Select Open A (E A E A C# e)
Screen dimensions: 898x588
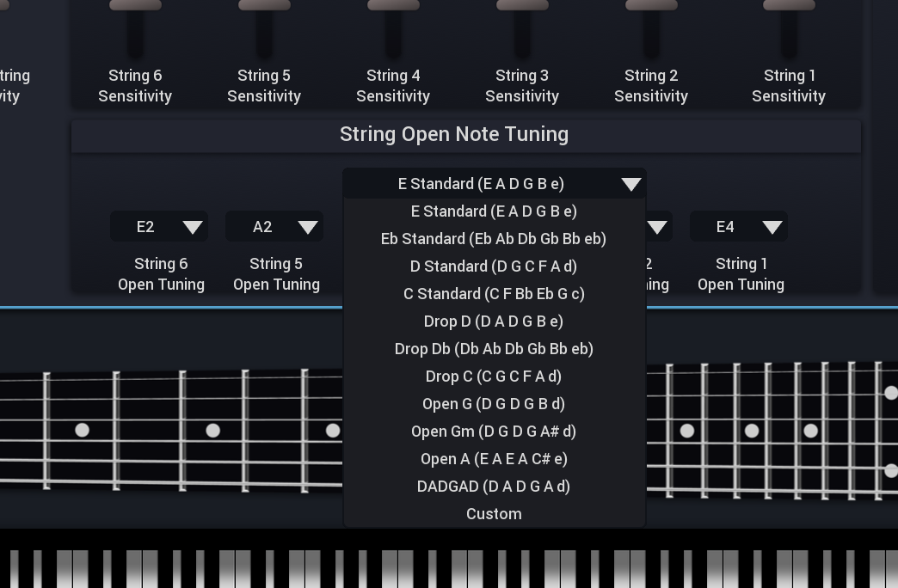[x=494, y=459]
